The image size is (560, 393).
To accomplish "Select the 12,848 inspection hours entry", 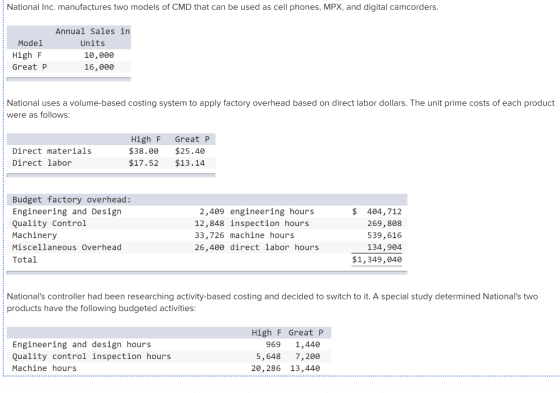I will point(252,223).
